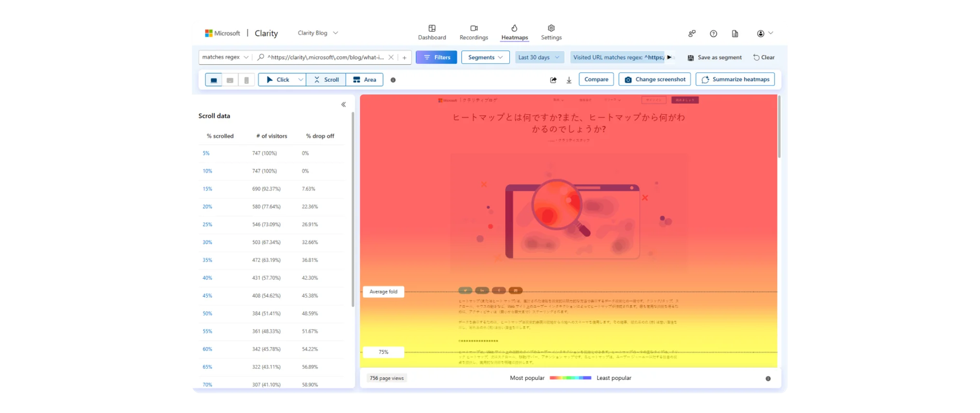Clear the URL filter with X icon

coord(391,57)
